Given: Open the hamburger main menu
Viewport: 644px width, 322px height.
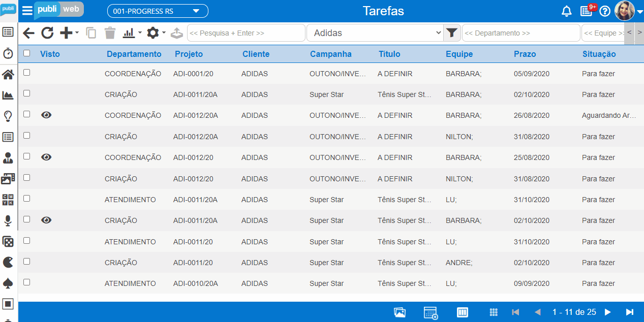Looking at the screenshot, I should click(x=27, y=11).
